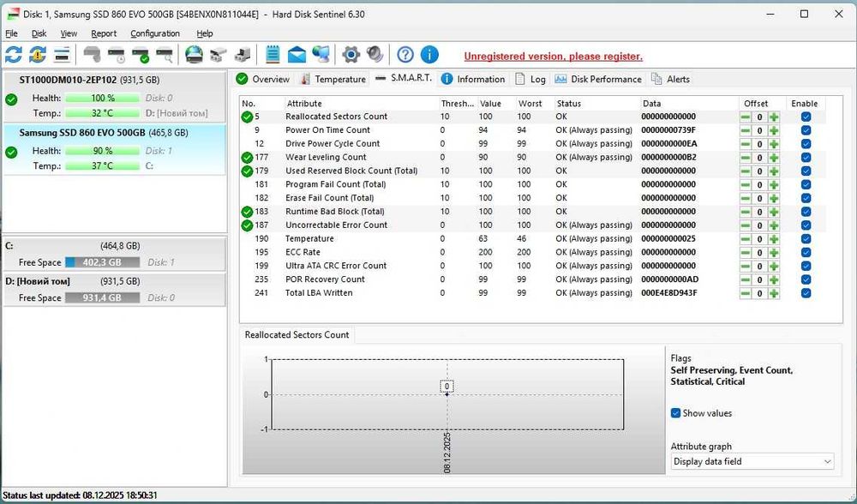
Task: Click the question mark help icon
Action: pos(405,55)
